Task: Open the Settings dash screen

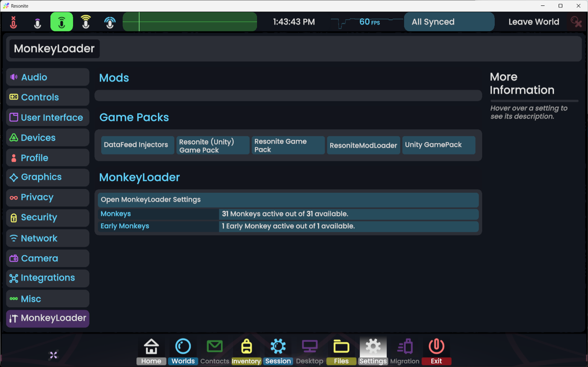Action: click(x=373, y=351)
